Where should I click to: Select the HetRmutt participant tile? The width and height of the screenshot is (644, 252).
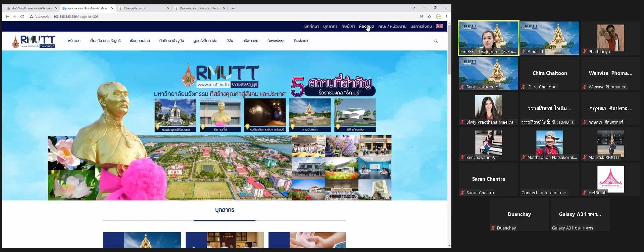click(611, 179)
